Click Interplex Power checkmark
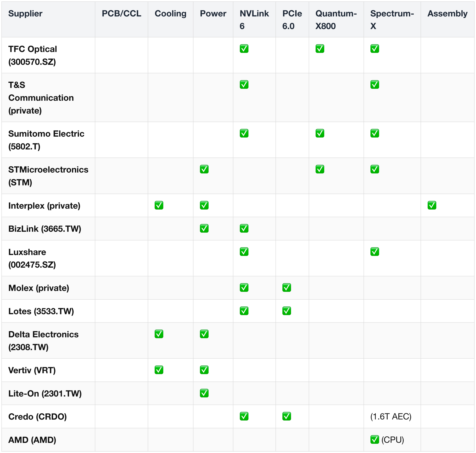This screenshot has height=453, width=476. tap(204, 205)
